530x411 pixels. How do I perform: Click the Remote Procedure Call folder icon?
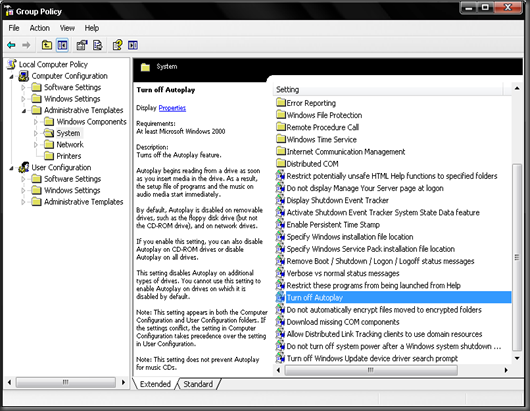[281, 127]
